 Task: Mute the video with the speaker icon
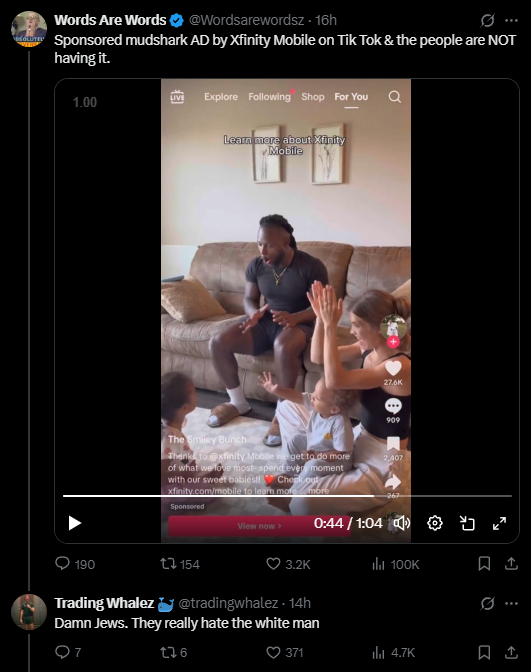[402, 523]
